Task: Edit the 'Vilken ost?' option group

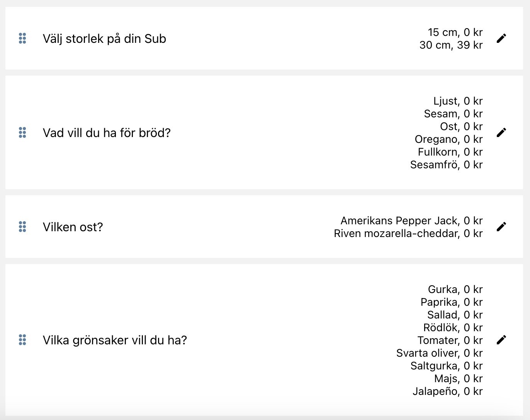Action: click(501, 227)
